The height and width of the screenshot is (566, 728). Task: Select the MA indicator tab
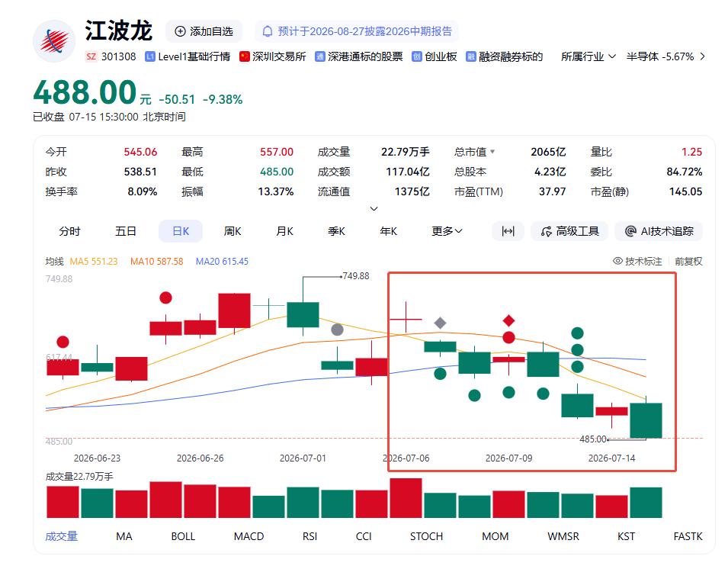tap(124, 536)
